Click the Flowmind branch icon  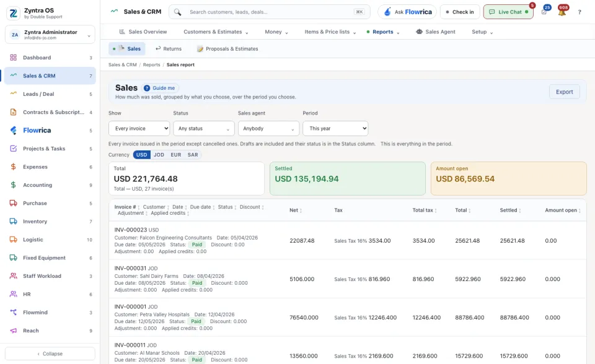13,313
